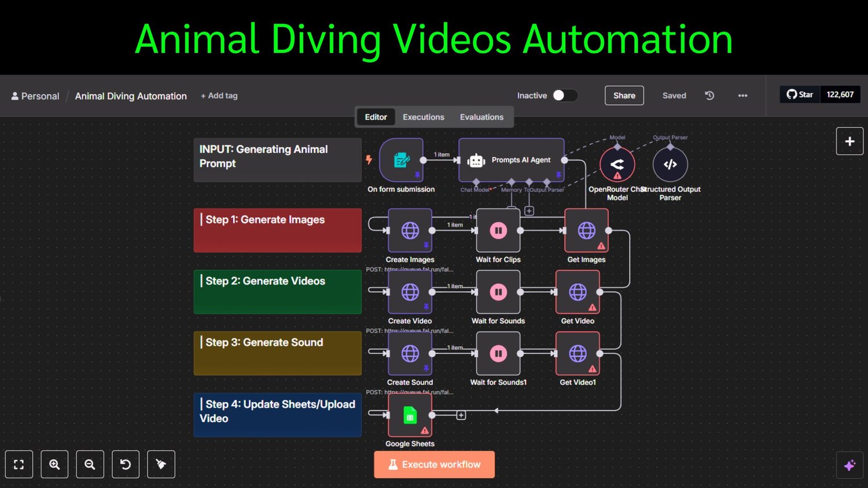Open the three-dot workflow options menu
Screen dimensions: 868x488
pyautogui.click(x=742, y=96)
